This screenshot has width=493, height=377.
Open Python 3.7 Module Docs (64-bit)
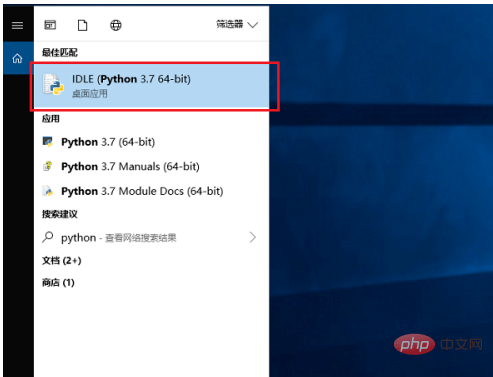click(x=152, y=191)
